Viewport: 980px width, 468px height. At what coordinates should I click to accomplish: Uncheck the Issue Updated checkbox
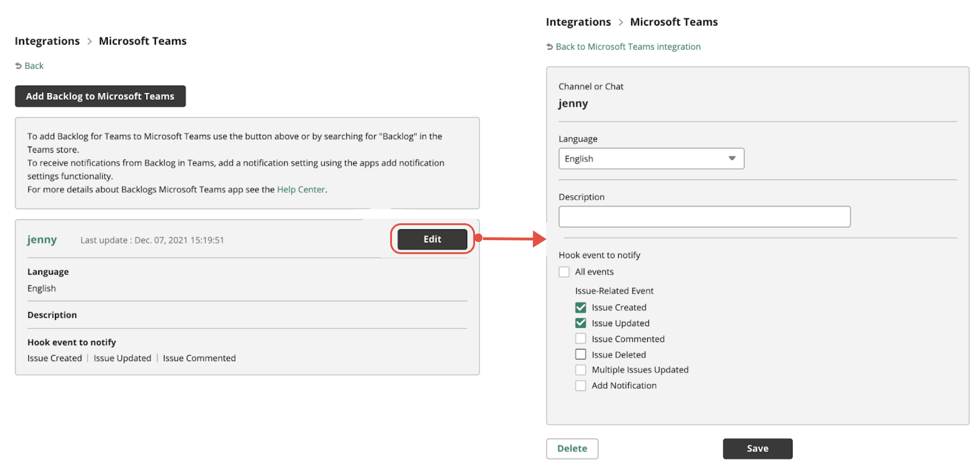coord(581,323)
